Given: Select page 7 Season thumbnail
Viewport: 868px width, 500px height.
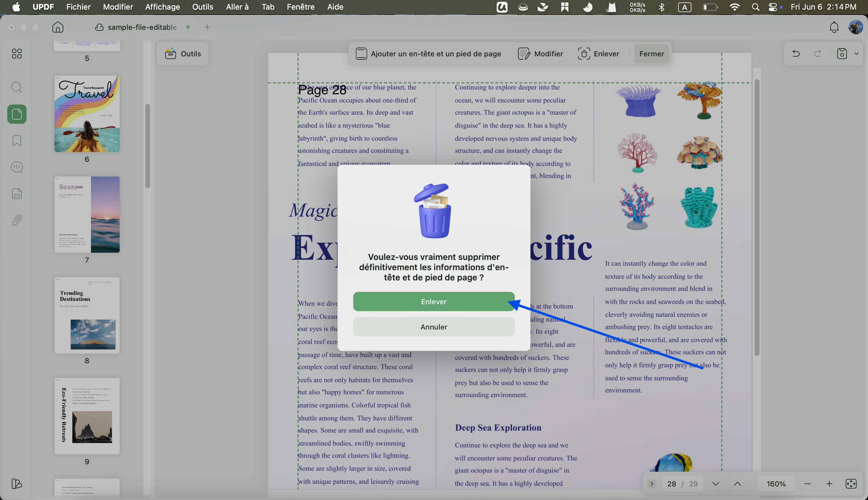Looking at the screenshot, I should coord(87,215).
